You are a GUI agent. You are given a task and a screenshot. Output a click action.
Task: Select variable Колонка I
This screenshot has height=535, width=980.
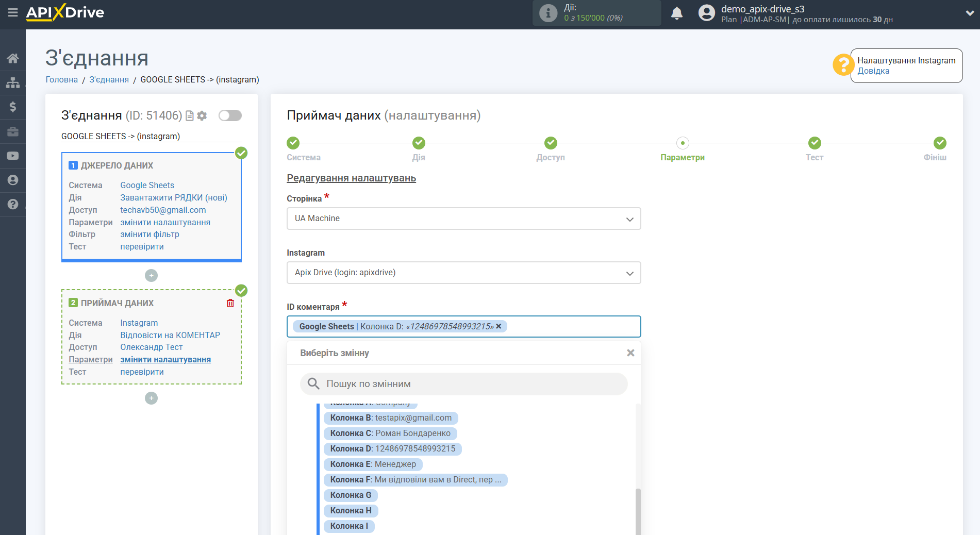[x=349, y=526]
